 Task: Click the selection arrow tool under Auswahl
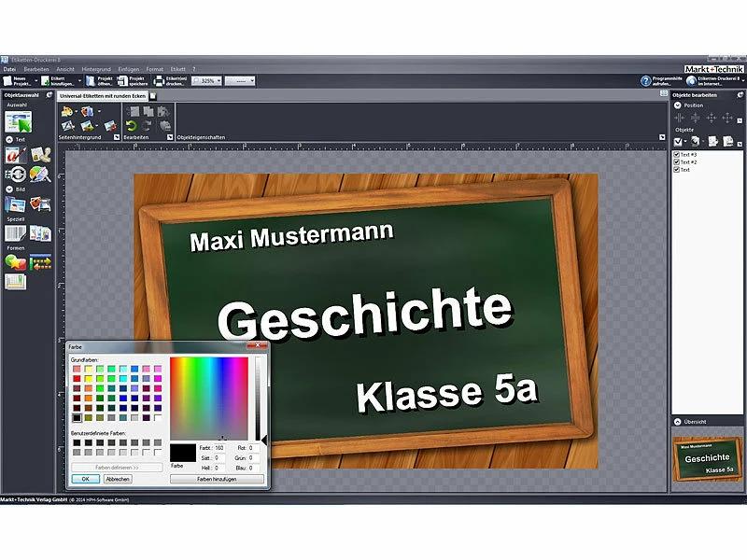click(x=18, y=121)
